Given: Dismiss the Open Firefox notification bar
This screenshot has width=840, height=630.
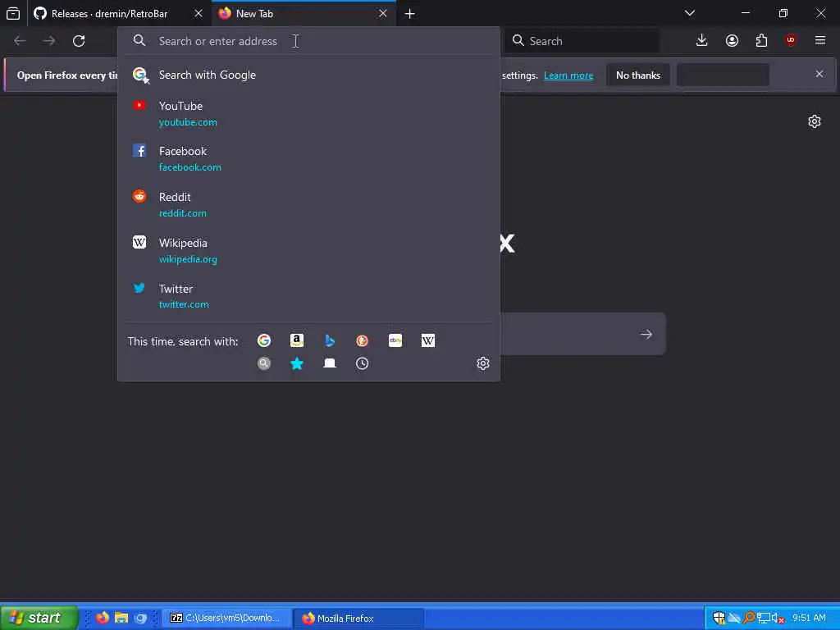Looking at the screenshot, I should pos(819,74).
